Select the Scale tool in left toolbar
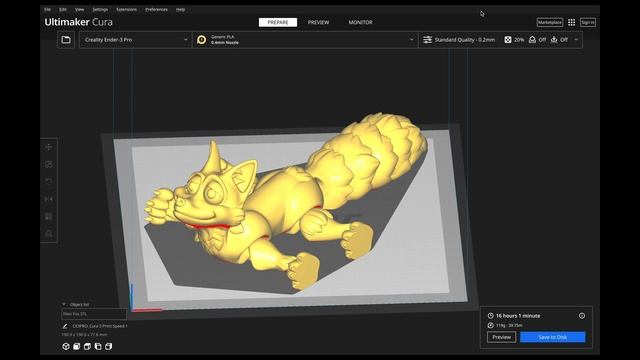Viewport: 640px width, 360px height. pos(49,164)
